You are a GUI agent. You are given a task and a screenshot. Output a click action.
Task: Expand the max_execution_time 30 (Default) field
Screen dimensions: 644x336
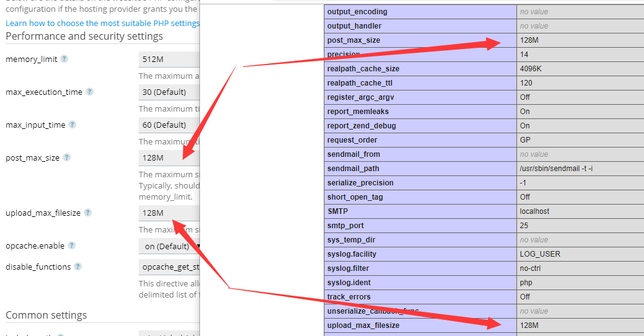pyautogui.click(x=168, y=92)
